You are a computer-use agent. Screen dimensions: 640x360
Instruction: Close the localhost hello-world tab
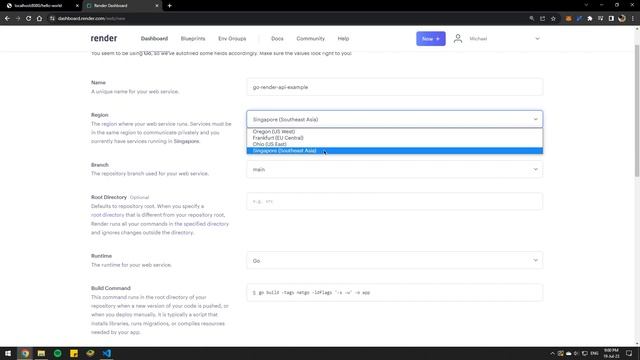click(77, 6)
